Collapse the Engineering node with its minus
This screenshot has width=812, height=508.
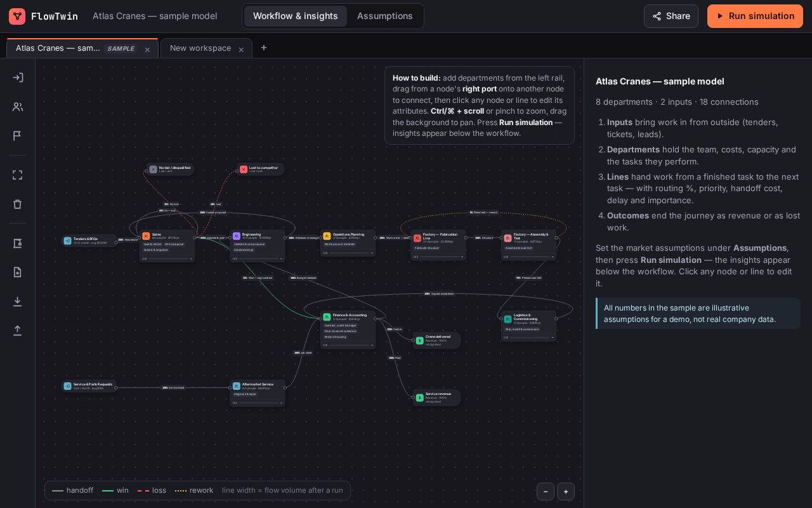coord(282,258)
